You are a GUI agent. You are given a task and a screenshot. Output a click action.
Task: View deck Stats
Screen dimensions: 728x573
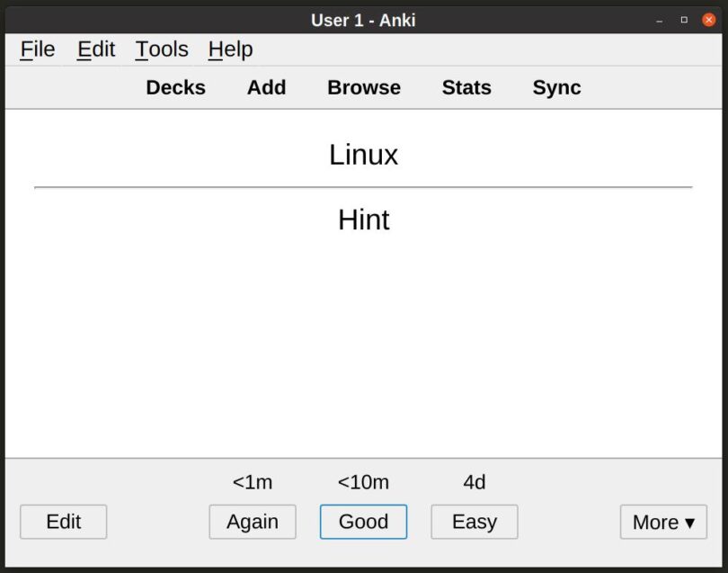click(466, 87)
